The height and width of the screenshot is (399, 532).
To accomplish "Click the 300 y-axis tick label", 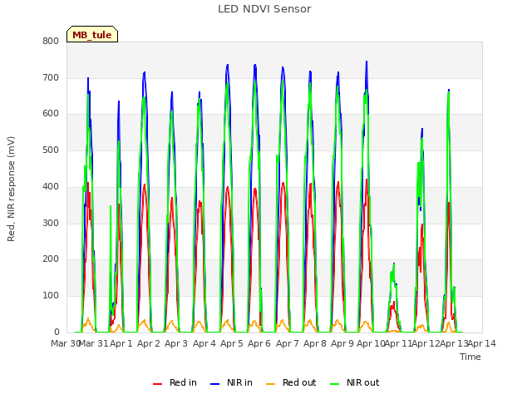I will click(x=51, y=224).
